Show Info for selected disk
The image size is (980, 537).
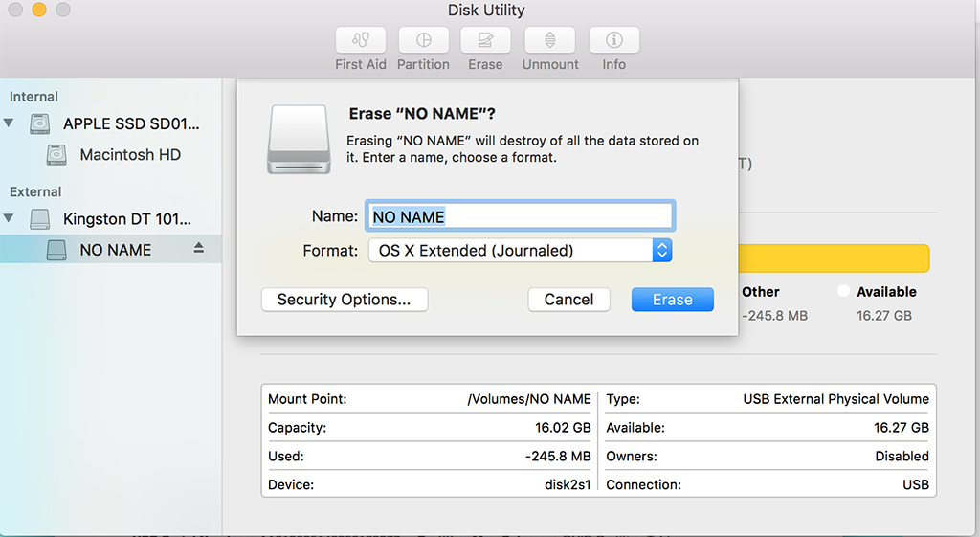[613, 40]
